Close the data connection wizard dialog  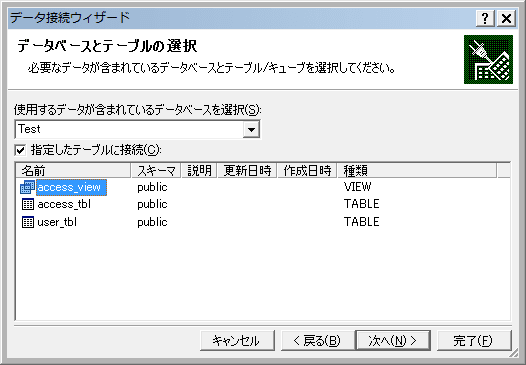click(506, 18)
